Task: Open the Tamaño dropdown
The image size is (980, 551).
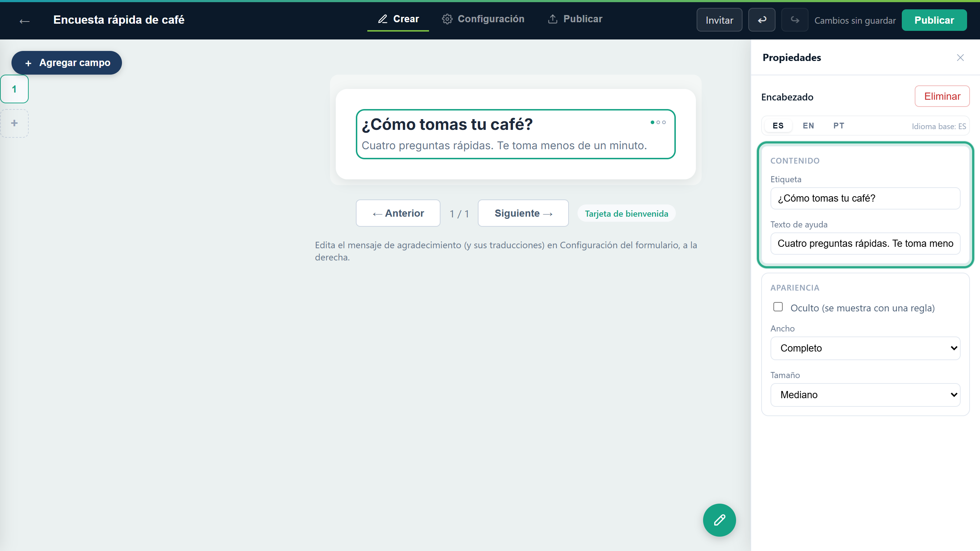Action: point(865,395)
